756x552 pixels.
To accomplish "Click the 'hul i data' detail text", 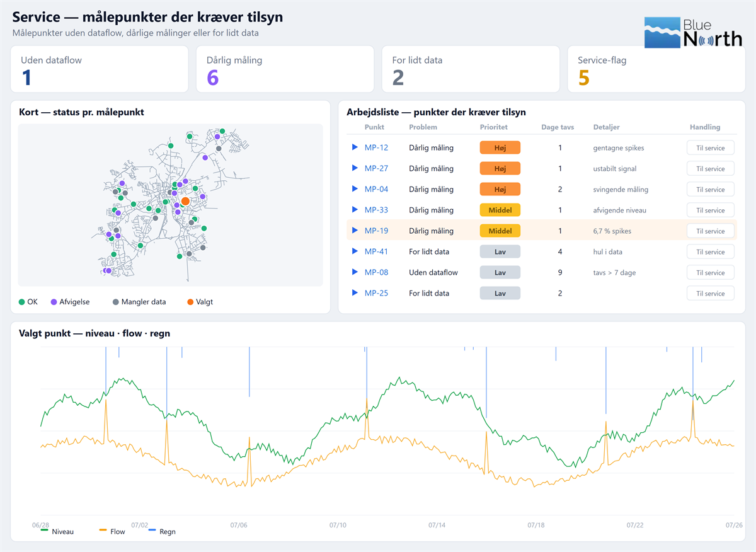I will tap(608, 252).
